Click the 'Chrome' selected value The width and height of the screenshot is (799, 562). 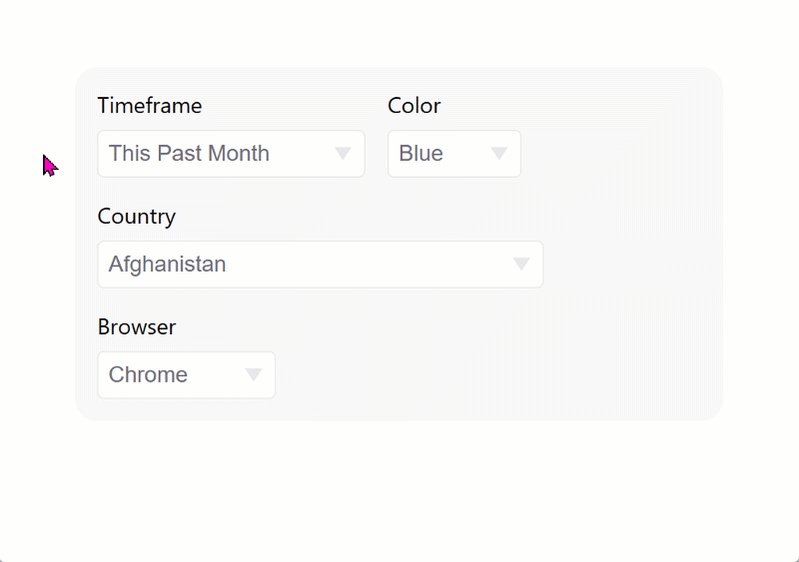148,374
